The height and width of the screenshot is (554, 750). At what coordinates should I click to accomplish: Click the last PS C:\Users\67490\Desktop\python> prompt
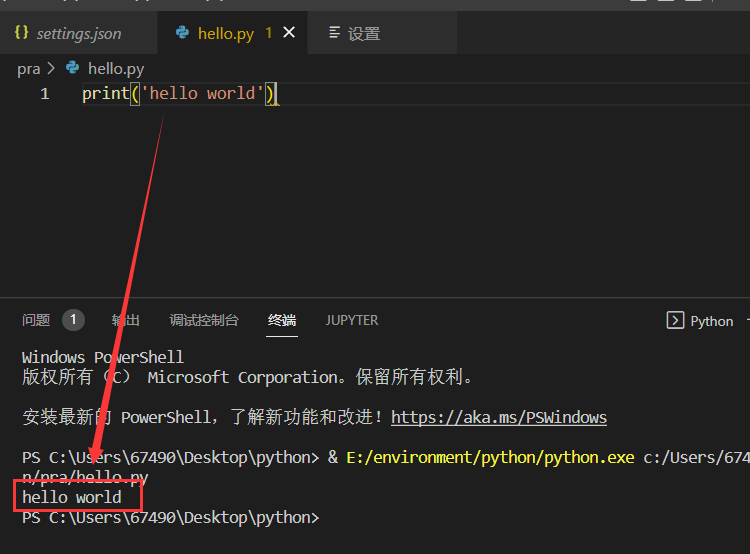pyautogui.click(x=170, y=518)
